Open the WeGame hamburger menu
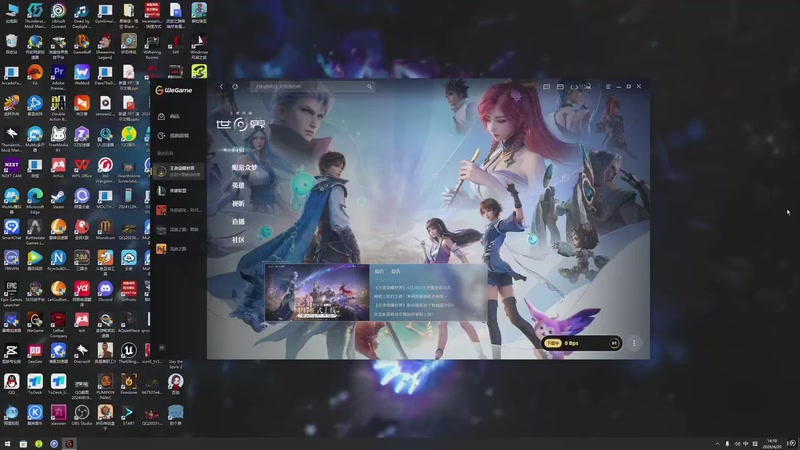 608,87
